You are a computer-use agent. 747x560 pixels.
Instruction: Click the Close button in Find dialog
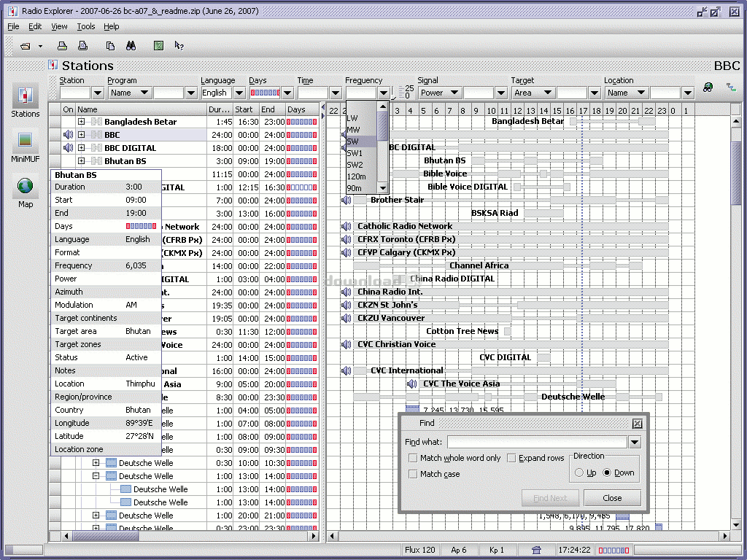click(612, 498)
